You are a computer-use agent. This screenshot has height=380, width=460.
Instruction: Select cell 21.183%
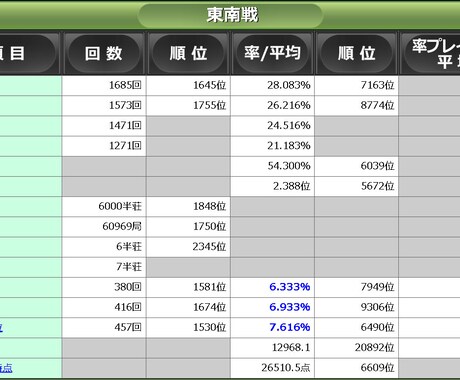272,146
